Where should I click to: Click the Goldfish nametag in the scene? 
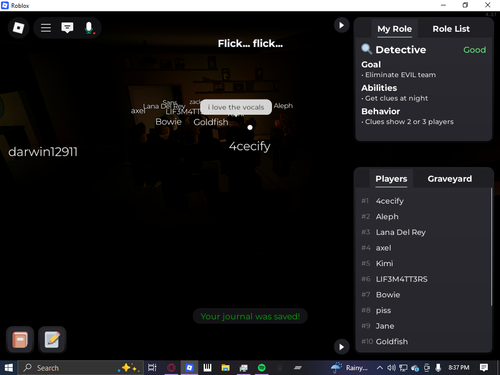click(211, 122)
